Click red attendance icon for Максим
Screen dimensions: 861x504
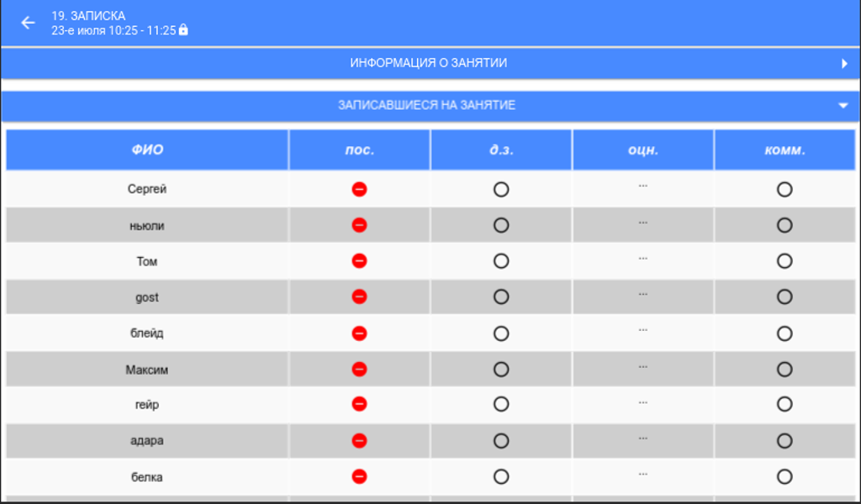359,369
